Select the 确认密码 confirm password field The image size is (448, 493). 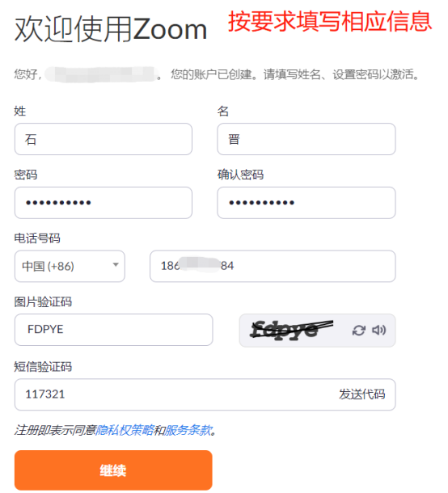tap(306, 203)
